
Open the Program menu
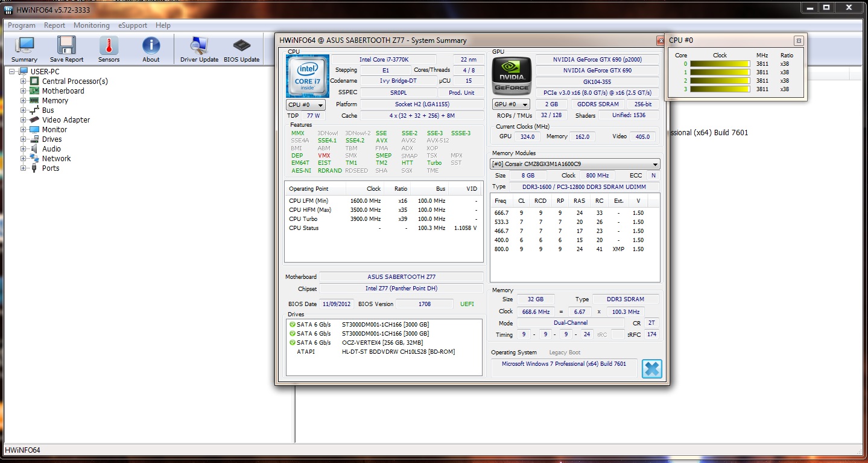pos(22,25)
